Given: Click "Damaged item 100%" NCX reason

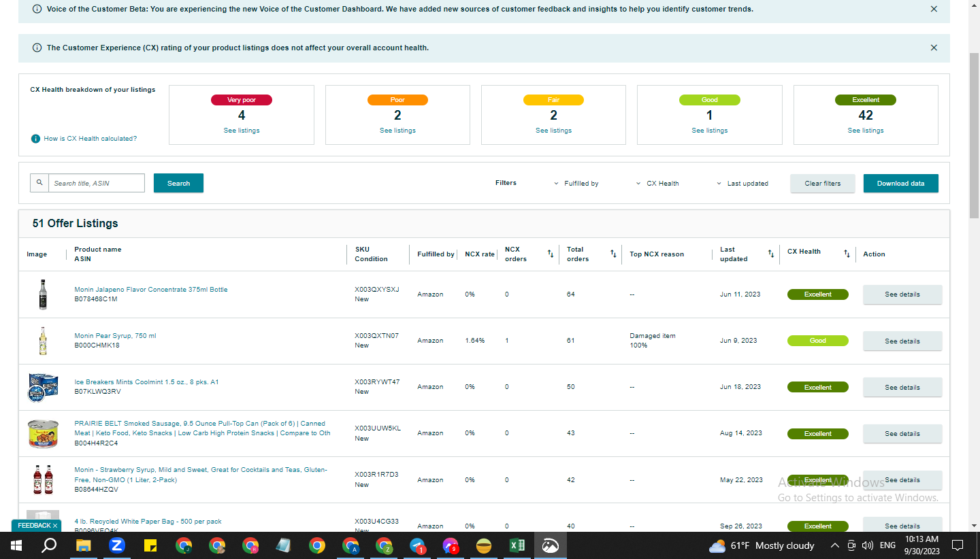Looking at the screenshot, I should point(652,341).
